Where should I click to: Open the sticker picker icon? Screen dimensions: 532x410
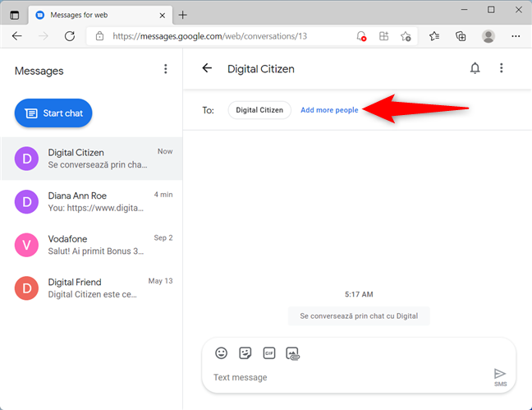245,353
